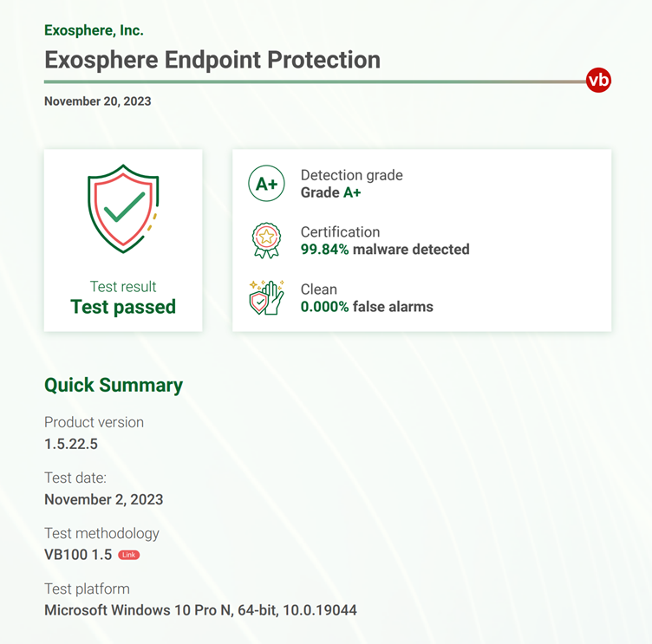Click the clean hand shield icon
The width and height of the screenshot is (652, 644).
point(266,297)
